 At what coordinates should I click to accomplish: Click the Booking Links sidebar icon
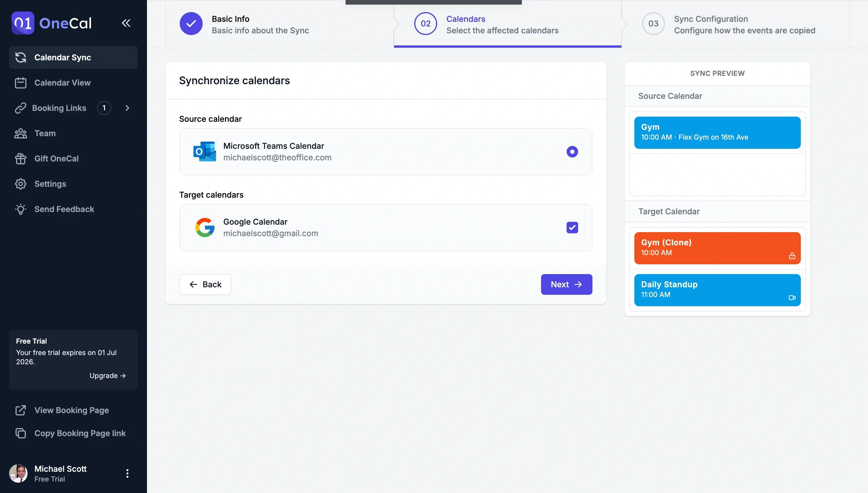click(20, 109)
